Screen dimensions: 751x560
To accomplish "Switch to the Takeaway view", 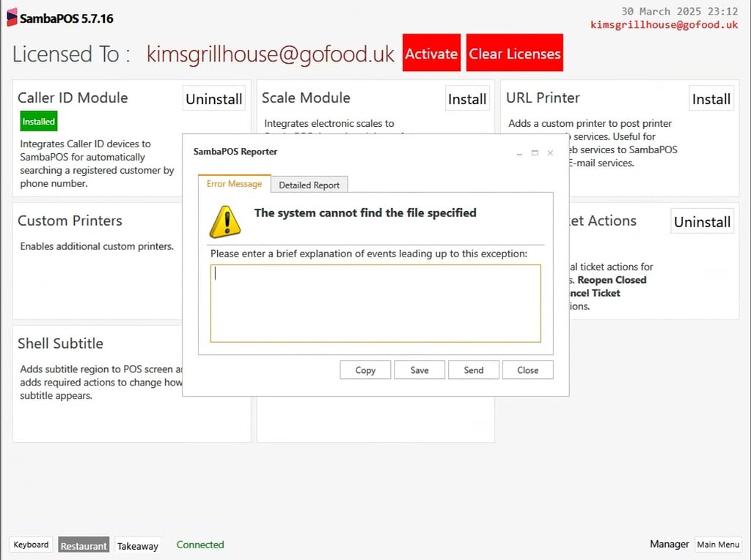I will pyautogui.click(x=138, y=545).
